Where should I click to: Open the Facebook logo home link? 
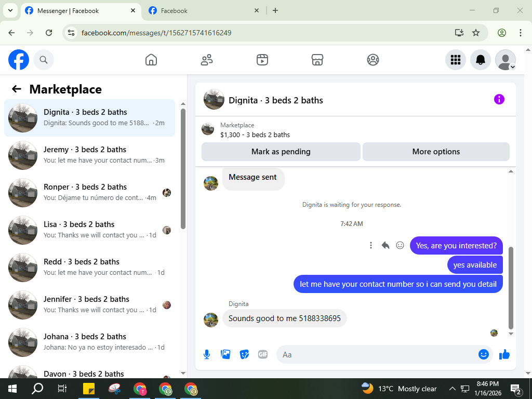(19, 60)
